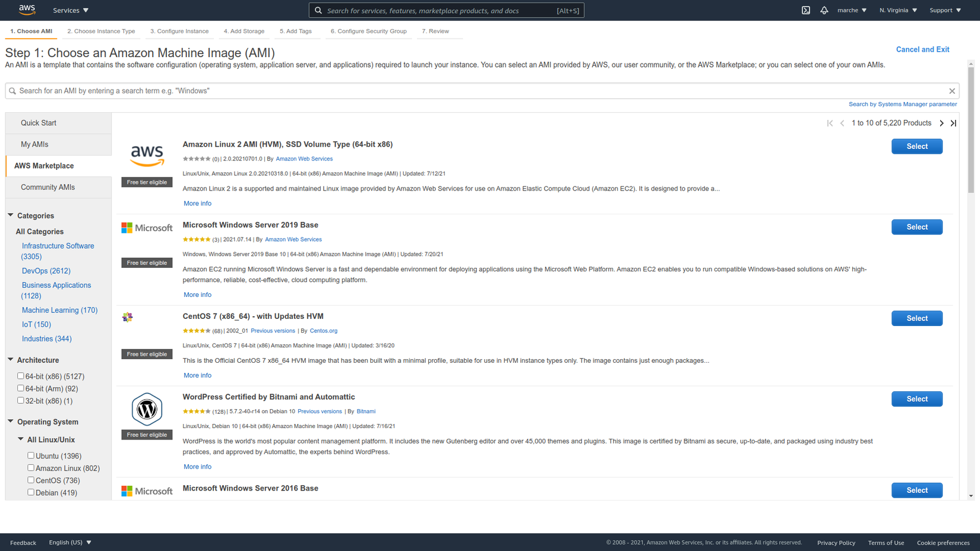Collapse the Operating System section
Image resolution: width=980 pixels, height=551 pixels.
11,421
